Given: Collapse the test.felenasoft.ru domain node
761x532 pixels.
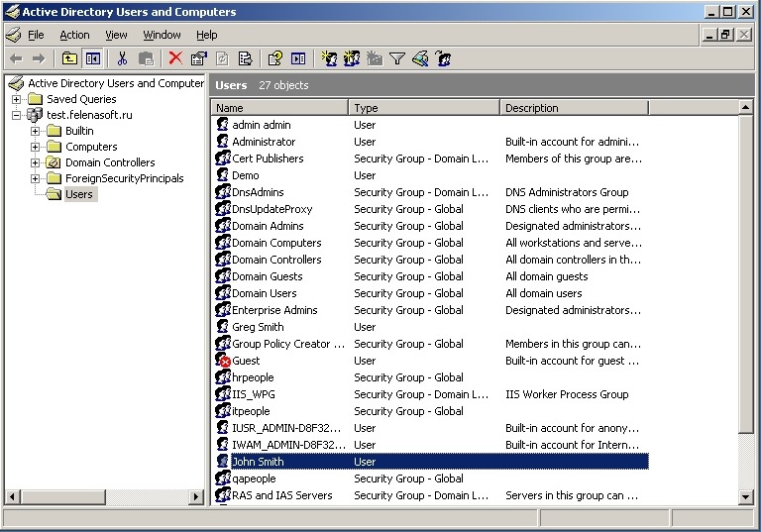Looking at the screenshot, I should [16, 116].
